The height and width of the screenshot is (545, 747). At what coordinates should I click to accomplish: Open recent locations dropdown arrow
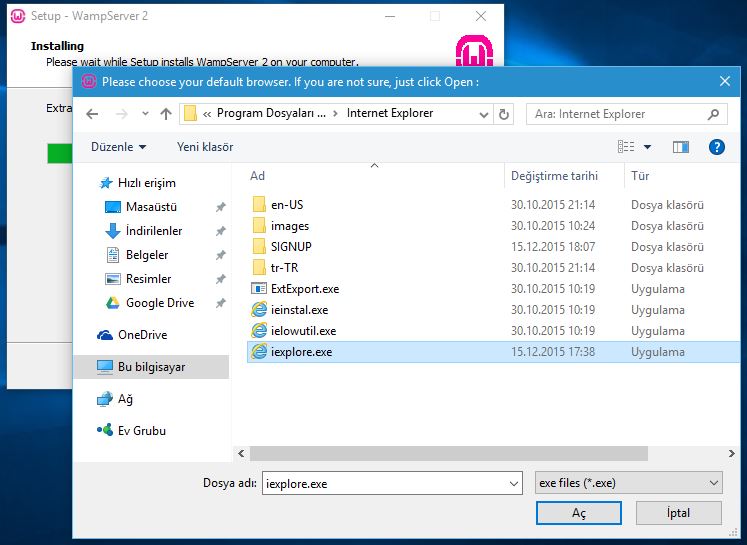pos(145,114)
